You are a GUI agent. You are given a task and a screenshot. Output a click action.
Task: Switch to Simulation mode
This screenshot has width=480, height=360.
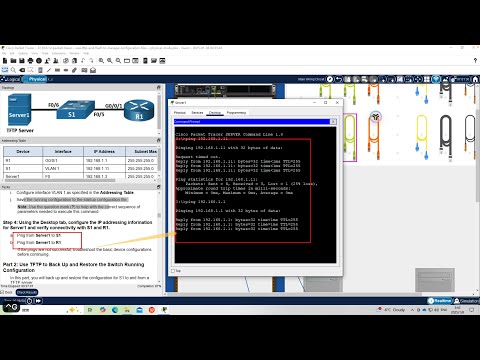pyautogui.click(x=466, y=301)
